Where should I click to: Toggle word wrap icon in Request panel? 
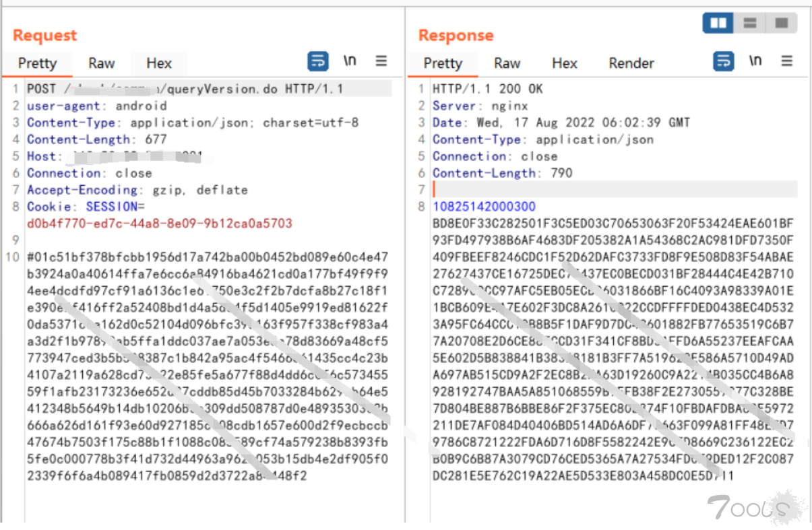point(318,61)
